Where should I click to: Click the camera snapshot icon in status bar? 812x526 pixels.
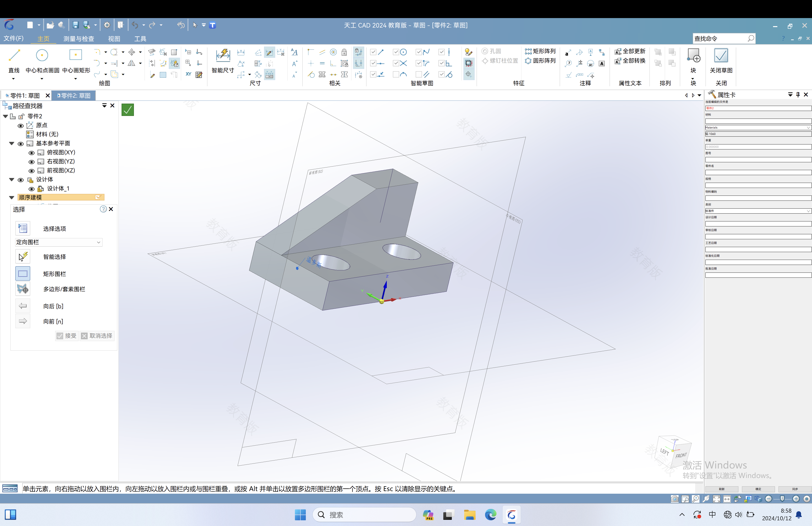[675, 499]
